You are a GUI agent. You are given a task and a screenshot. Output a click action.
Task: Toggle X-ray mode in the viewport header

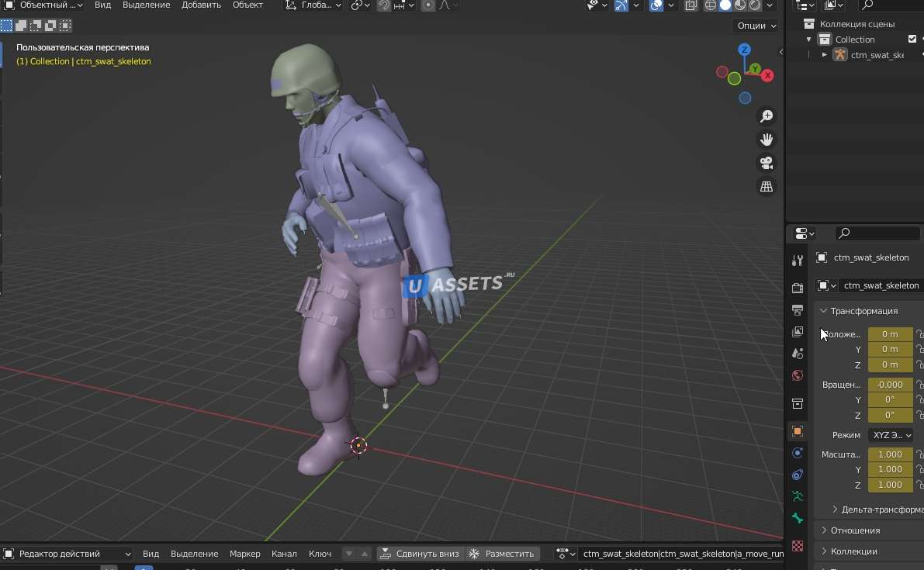690,5
